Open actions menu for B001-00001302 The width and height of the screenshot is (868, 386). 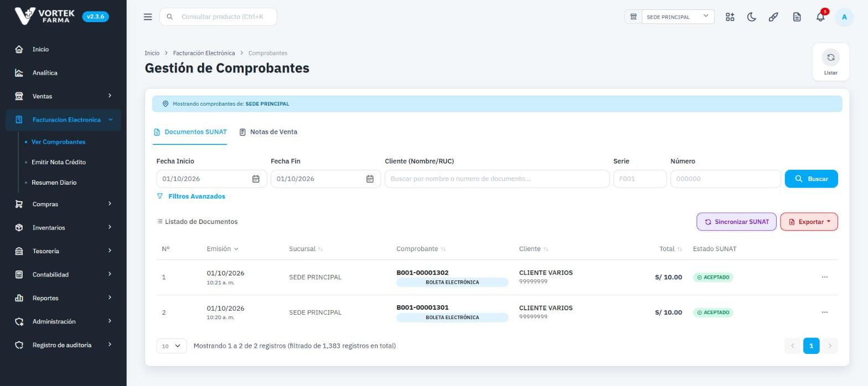825,277
